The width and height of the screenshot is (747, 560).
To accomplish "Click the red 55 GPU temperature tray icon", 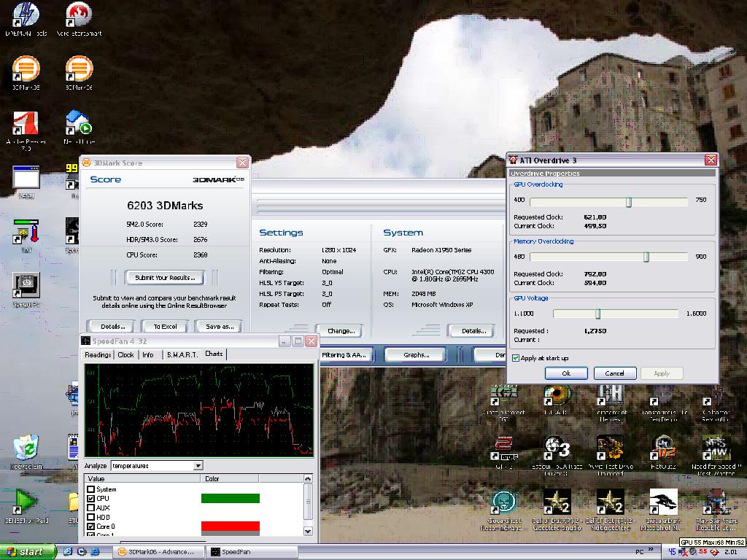I will 703,552.
